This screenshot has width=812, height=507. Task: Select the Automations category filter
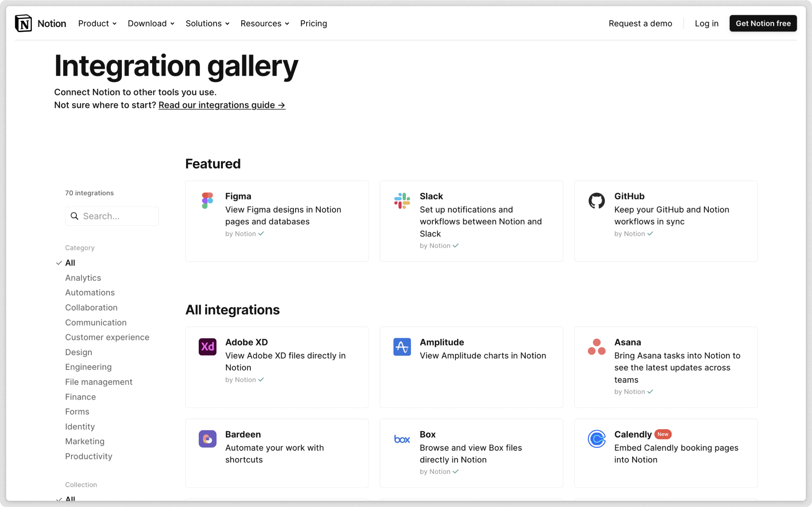90,292
